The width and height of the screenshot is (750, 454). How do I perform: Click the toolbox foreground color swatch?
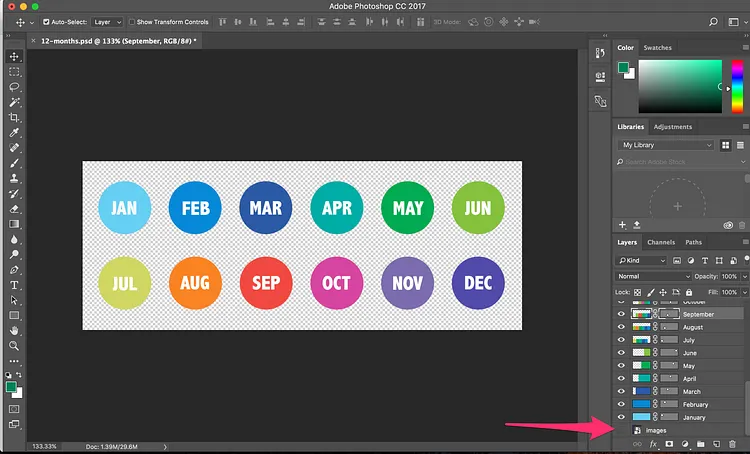coord(11,387)
